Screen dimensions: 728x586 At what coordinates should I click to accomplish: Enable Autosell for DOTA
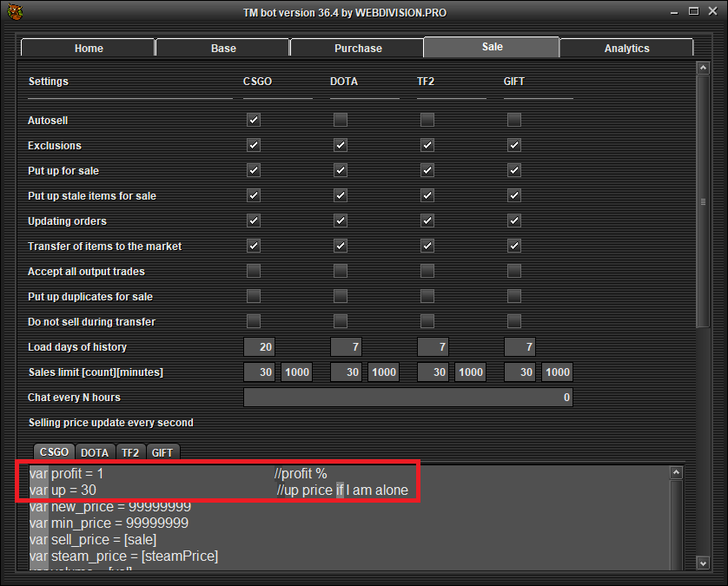coord(341,120)
